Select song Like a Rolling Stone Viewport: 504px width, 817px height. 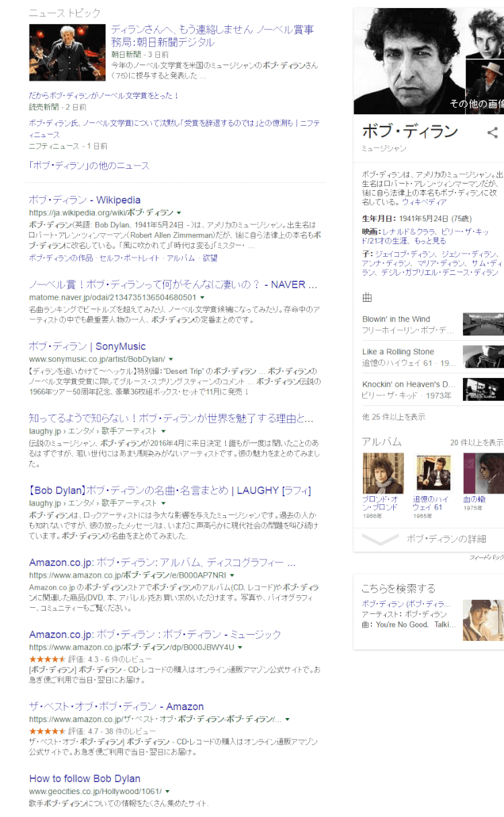pyautogui.click(x=398, y=352)
